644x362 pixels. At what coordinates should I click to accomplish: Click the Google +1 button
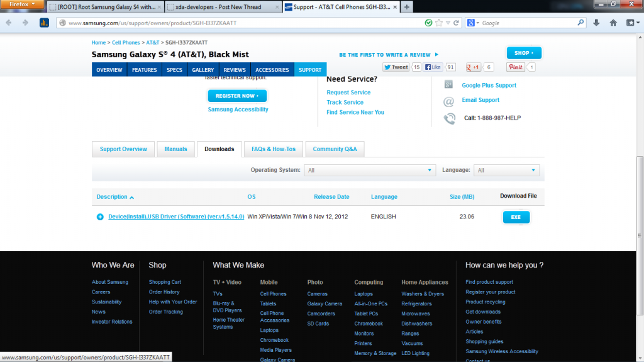tap(473, 67)
